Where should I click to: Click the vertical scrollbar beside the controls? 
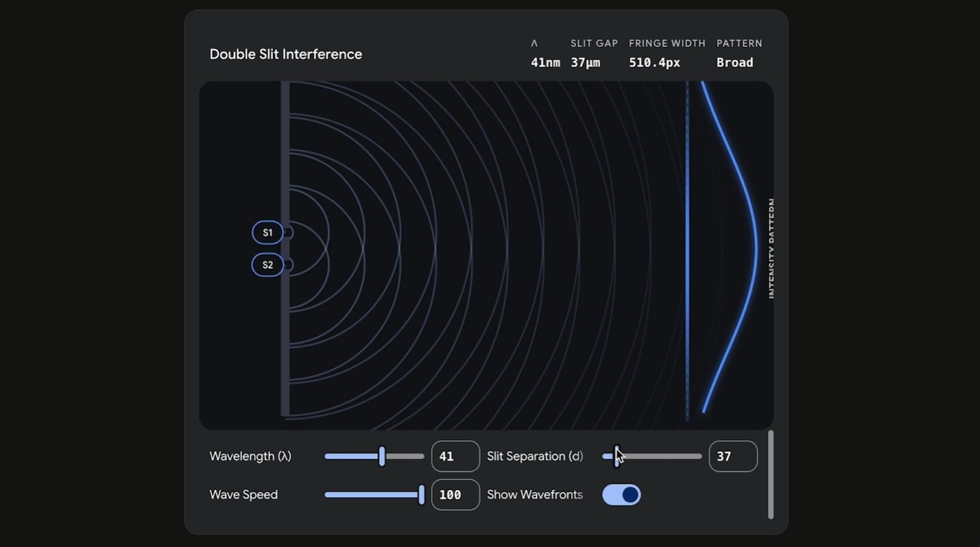[770, 474]
